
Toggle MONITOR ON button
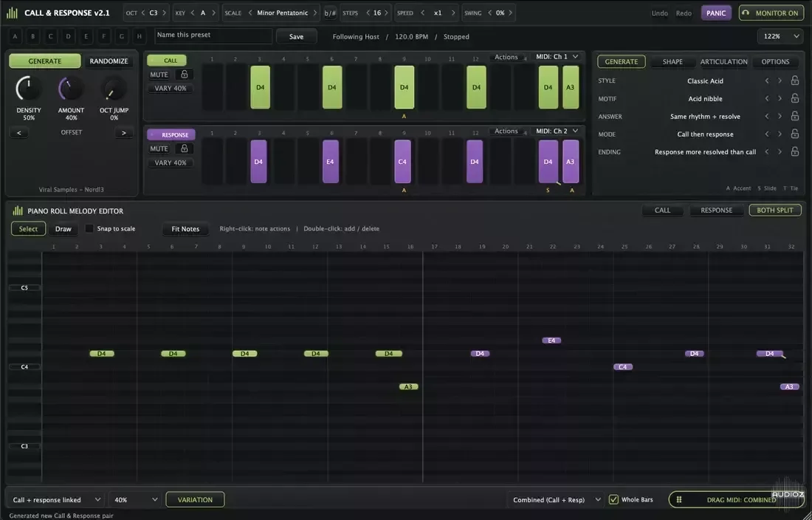[771, 13]
